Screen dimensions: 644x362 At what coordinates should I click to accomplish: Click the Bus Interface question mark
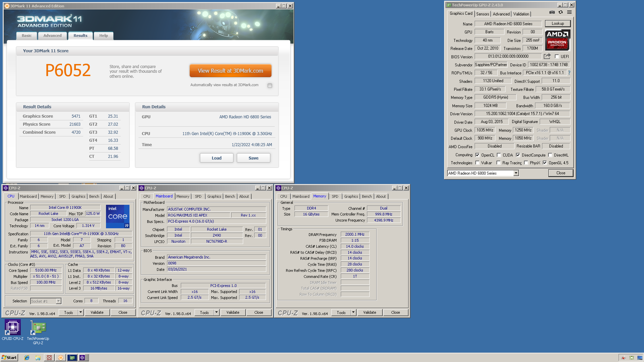point(569,73)
